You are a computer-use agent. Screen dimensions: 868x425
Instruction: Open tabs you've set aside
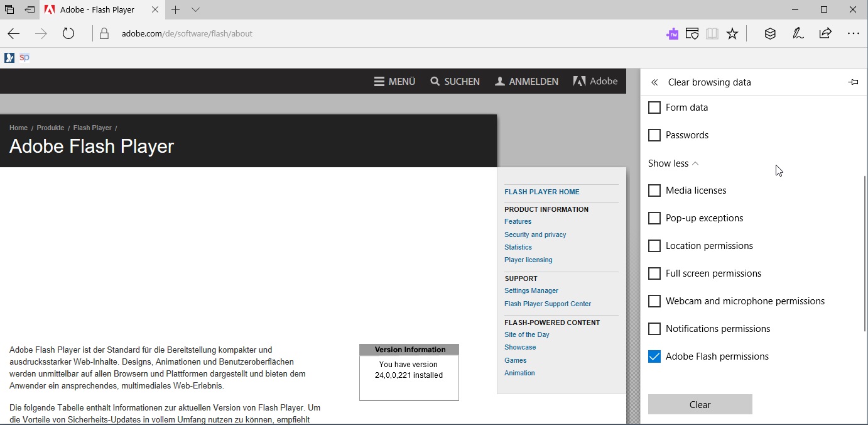9,9
